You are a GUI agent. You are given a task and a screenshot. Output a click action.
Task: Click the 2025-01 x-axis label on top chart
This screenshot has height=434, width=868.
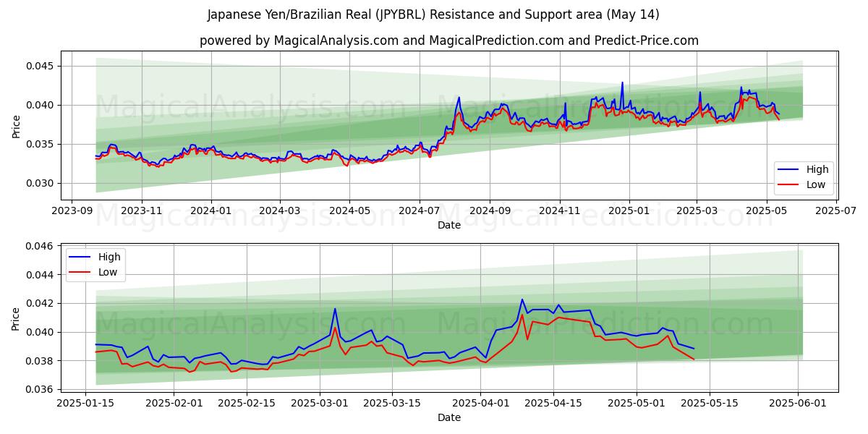click(629, 210)
